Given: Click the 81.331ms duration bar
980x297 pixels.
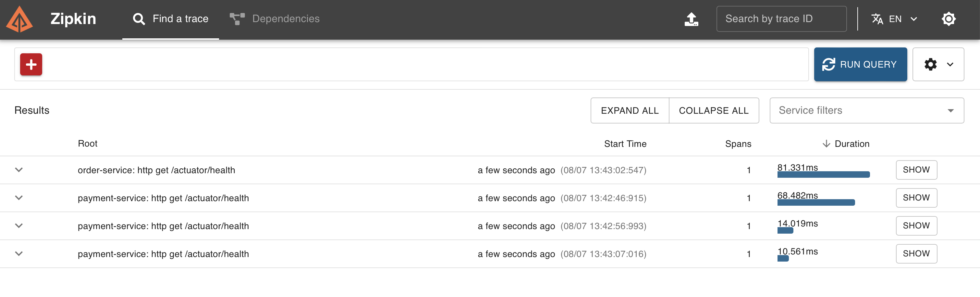Looking at the screenshot, I should (x=823, y=174).
